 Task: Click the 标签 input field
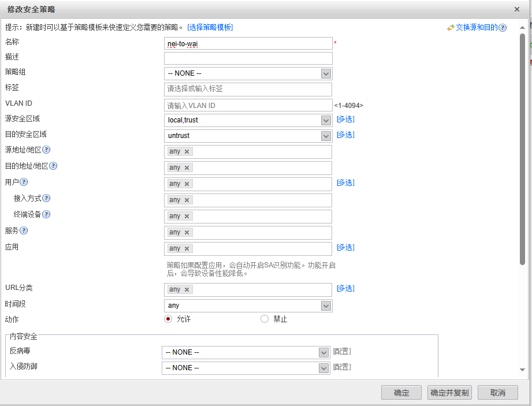click(x=248, y=90)
